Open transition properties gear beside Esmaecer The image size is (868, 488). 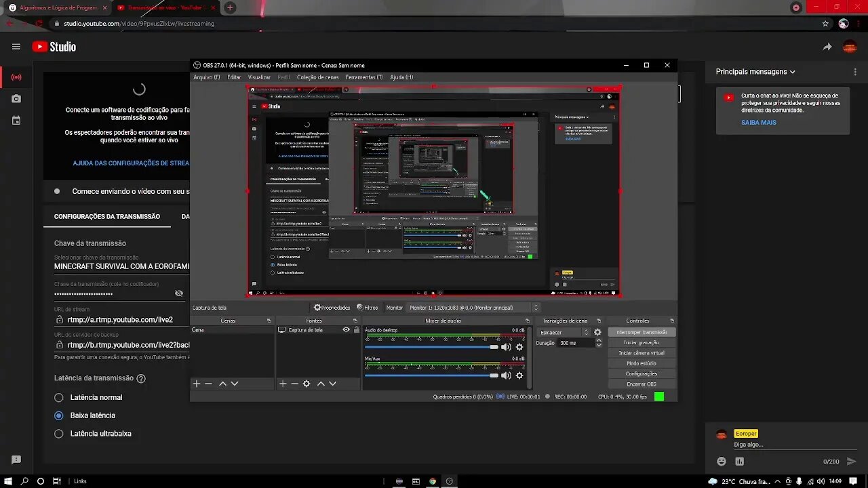[597, 333]
